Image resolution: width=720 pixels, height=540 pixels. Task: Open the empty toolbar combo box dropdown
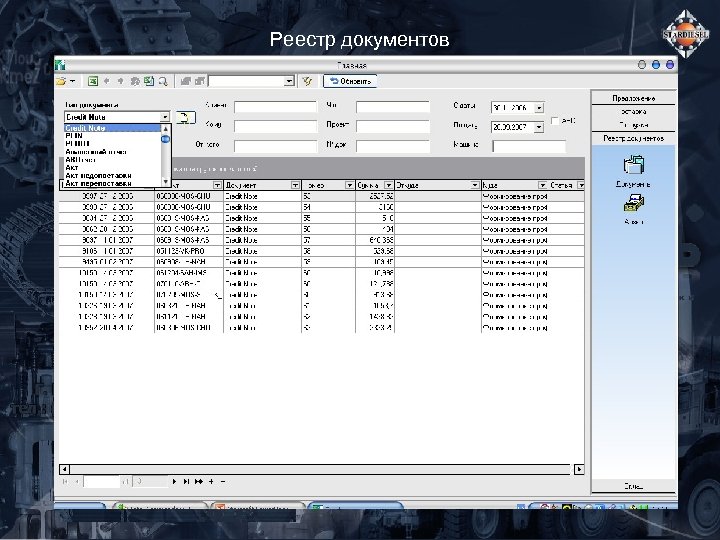click(x=289, y=81)
